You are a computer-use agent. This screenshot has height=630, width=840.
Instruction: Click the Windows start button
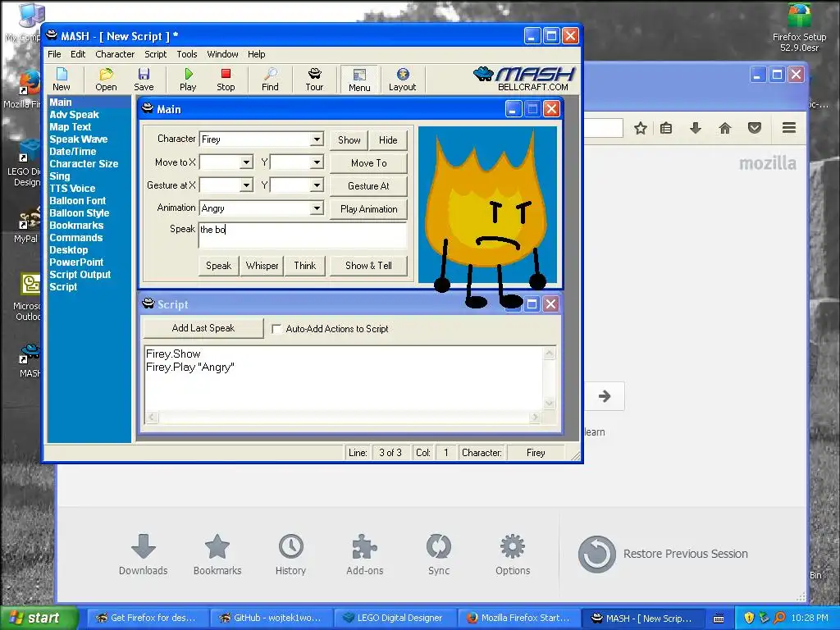pyautogui.click(x=39, y=618)
